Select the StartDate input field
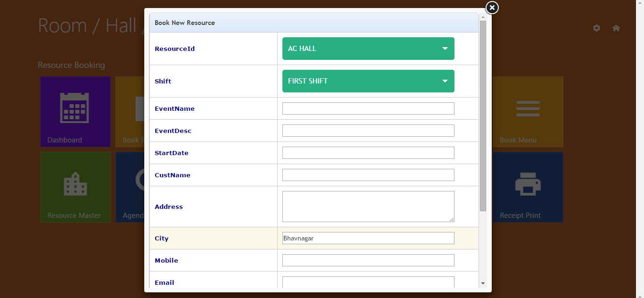Screen dimensions: 644x298 pos(368,153)
